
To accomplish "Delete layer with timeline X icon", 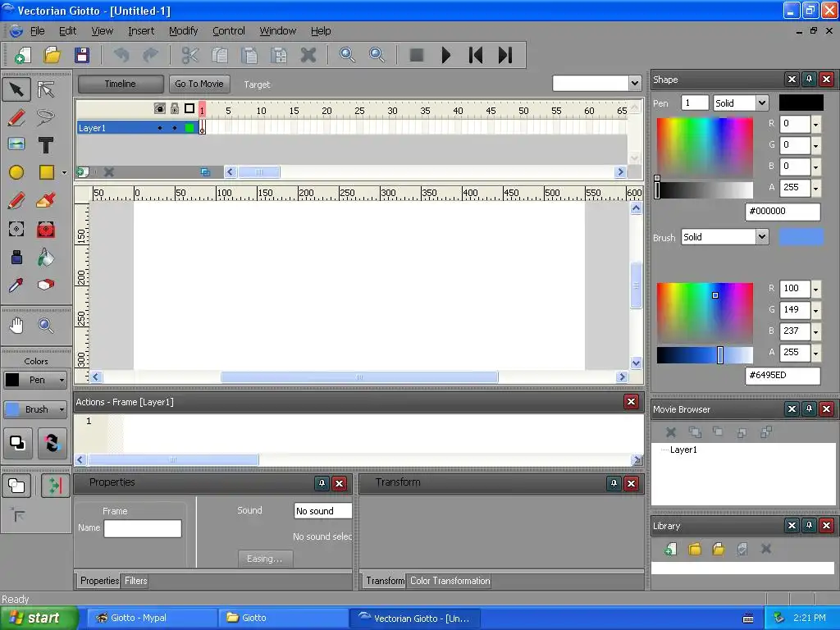I will [x=109, y=172].
